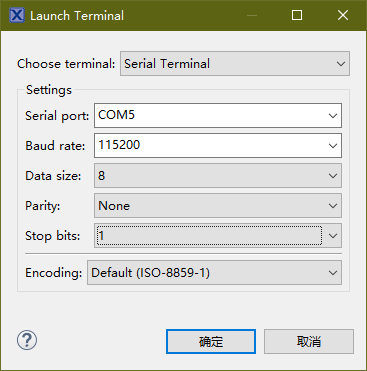Open the Data size dropdown arrow
367x371 pixels.
pyautogui.click(x=333, y=176)
